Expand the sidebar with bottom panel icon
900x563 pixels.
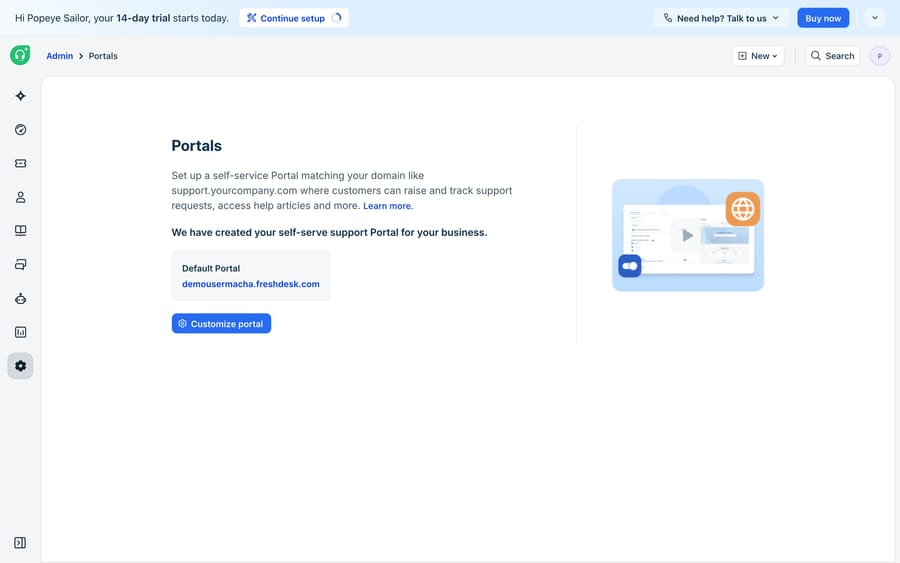[20, 543]
